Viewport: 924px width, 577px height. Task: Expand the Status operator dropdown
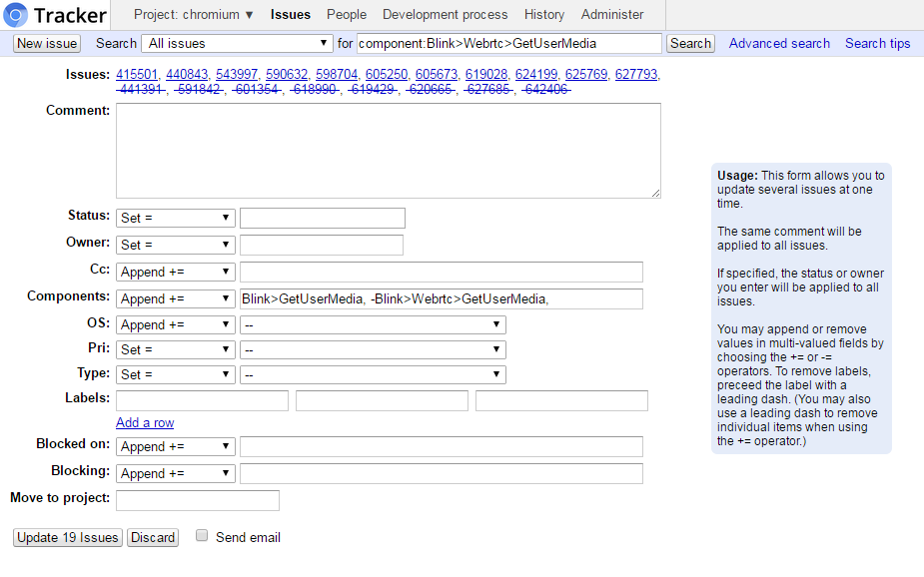(176, 218)
